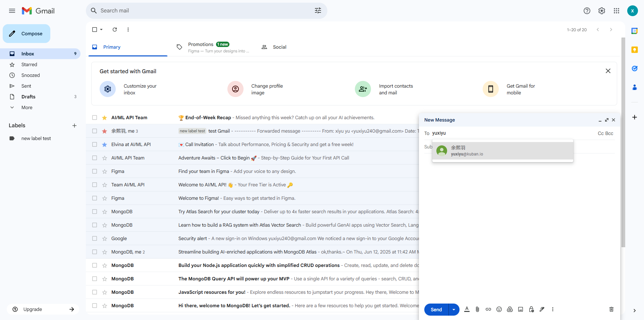Insert link in New Message
The image size is (644, 320).
488,309
